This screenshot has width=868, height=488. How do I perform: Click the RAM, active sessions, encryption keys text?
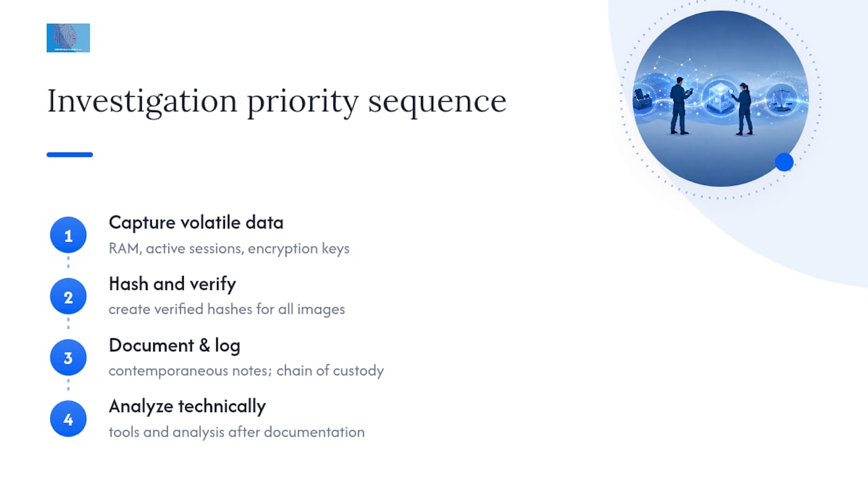tap(229, 248)
